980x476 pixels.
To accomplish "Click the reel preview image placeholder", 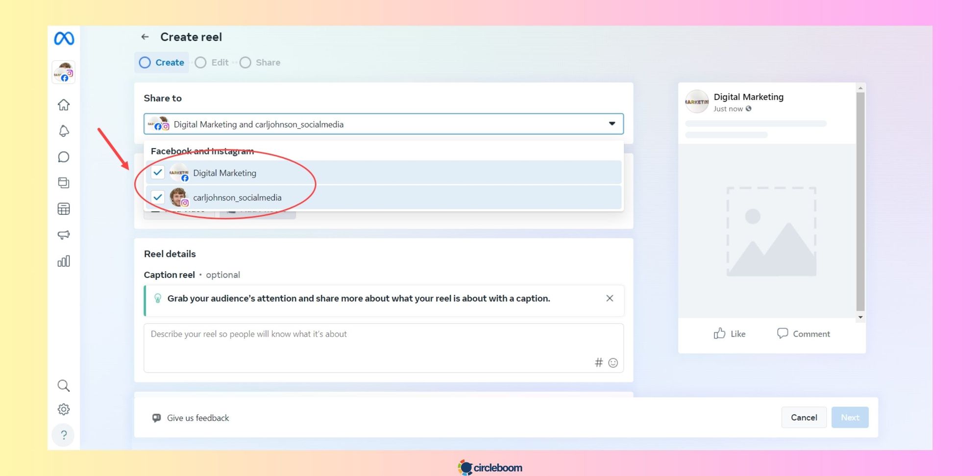I will point(771,231).
